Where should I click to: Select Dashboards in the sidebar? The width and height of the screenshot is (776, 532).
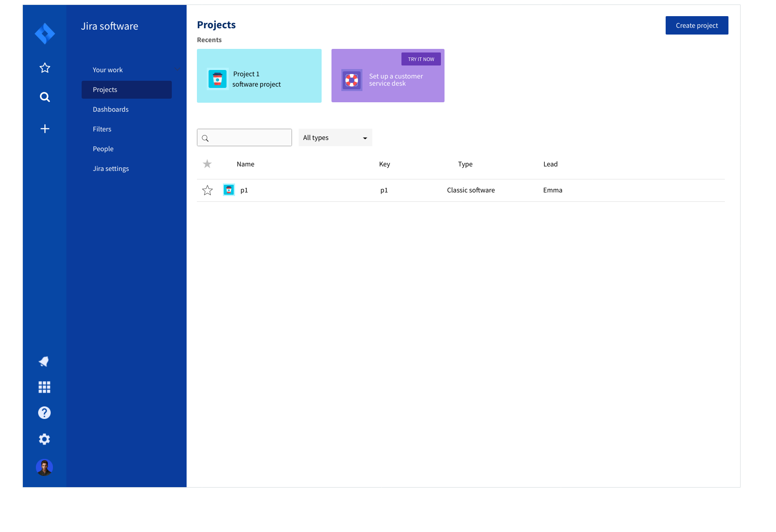tap(110, 109)
